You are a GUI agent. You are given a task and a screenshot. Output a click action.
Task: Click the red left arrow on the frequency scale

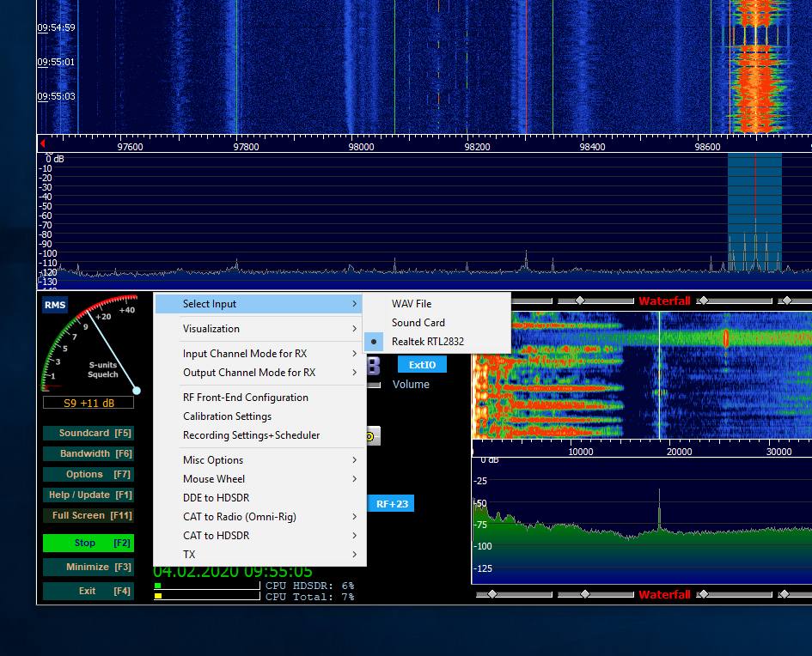point(42,145)
